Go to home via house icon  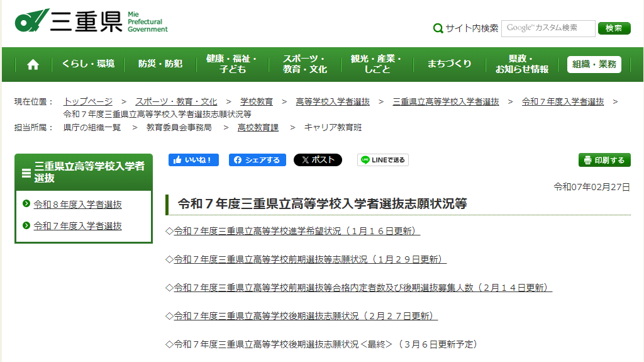click(33, 64)
